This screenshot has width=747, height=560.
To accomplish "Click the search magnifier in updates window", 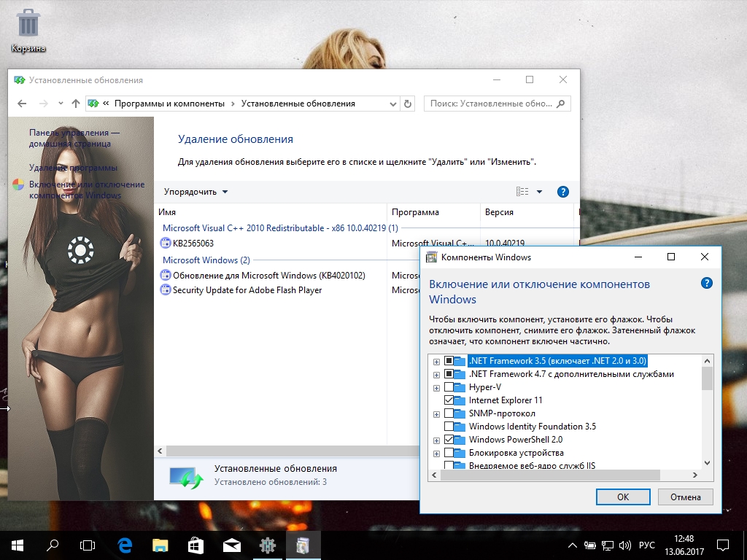I will pos(561,104).
